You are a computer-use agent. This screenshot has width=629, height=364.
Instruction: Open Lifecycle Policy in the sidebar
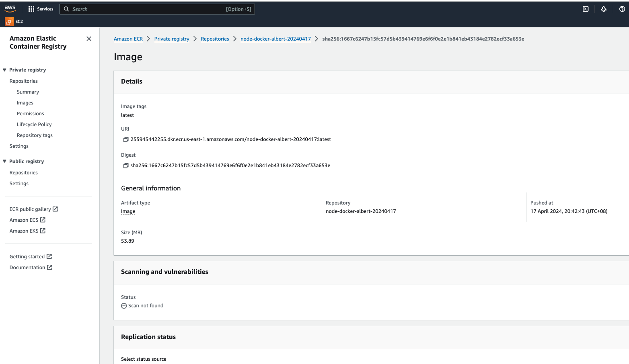click(x=34, y=125)
